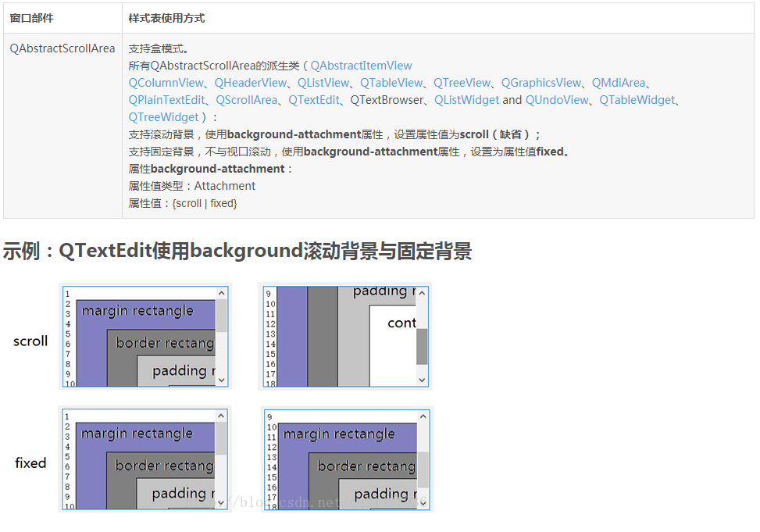The width and height of the screenshot is (760, 532).
Task: Click up arrow in scrolled scroll example (line 9)
Action: tap(422, 293)
